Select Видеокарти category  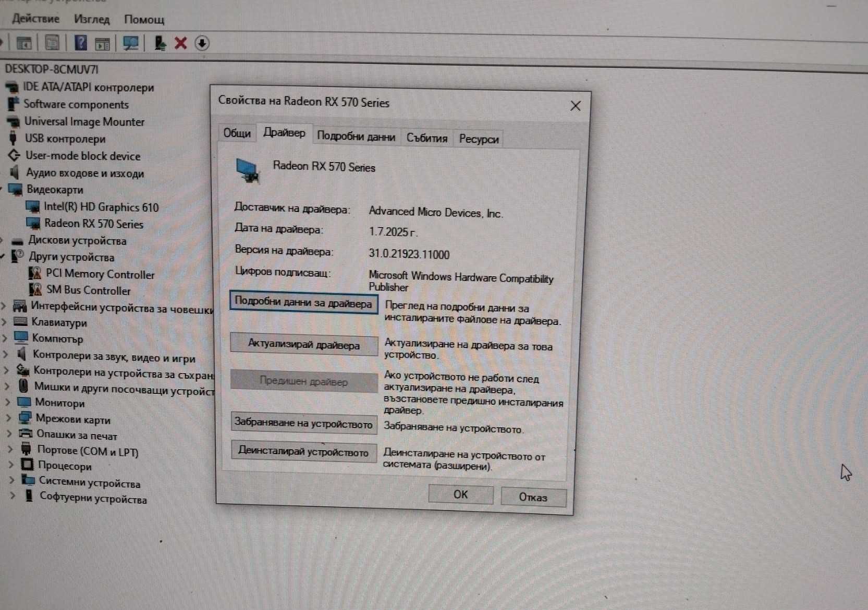(x=55, y=190)
